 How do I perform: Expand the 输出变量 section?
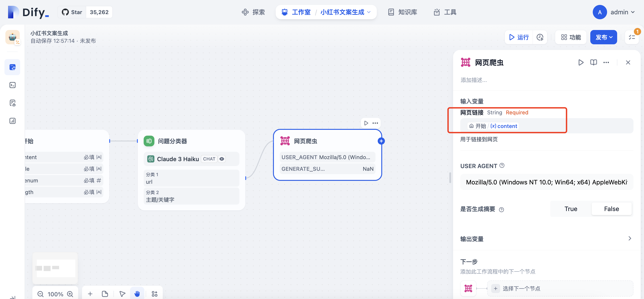tap(629, 239)
